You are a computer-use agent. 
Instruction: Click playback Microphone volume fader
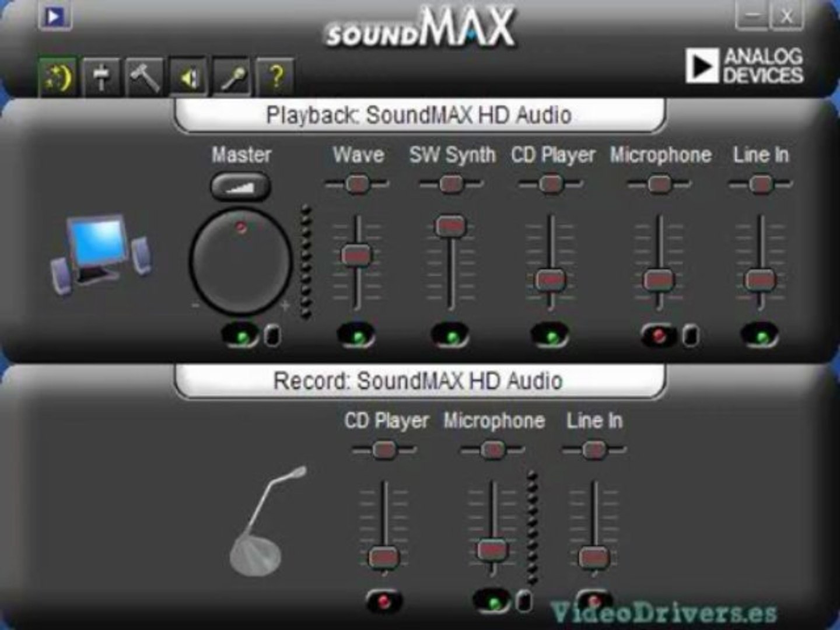pos(660,280)
